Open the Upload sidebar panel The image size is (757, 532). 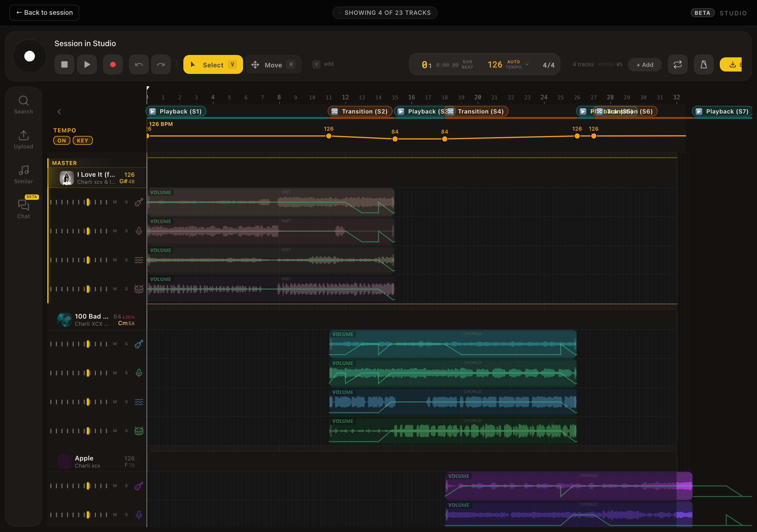point(23,140)
